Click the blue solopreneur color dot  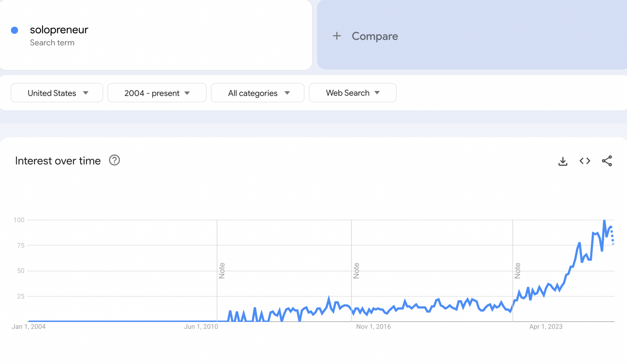tap(14, 30)
